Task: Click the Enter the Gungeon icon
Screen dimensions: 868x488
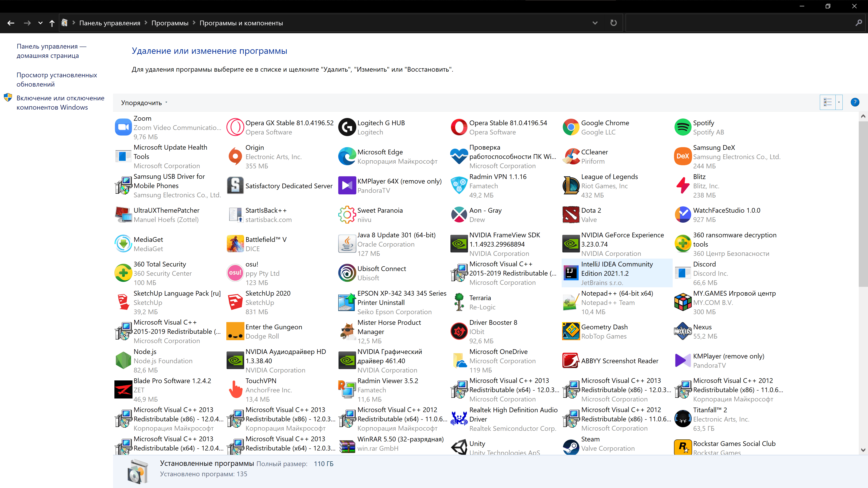Action: click(235, 331)
